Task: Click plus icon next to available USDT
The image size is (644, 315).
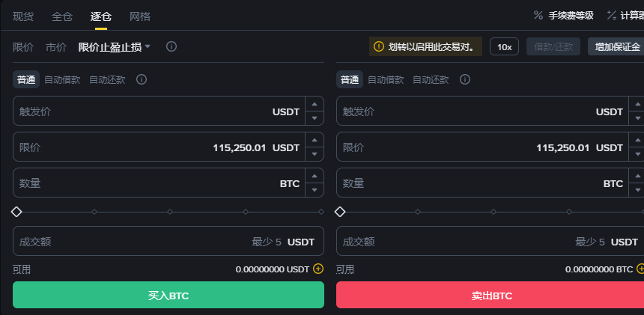Action: (x=318, y=269)
